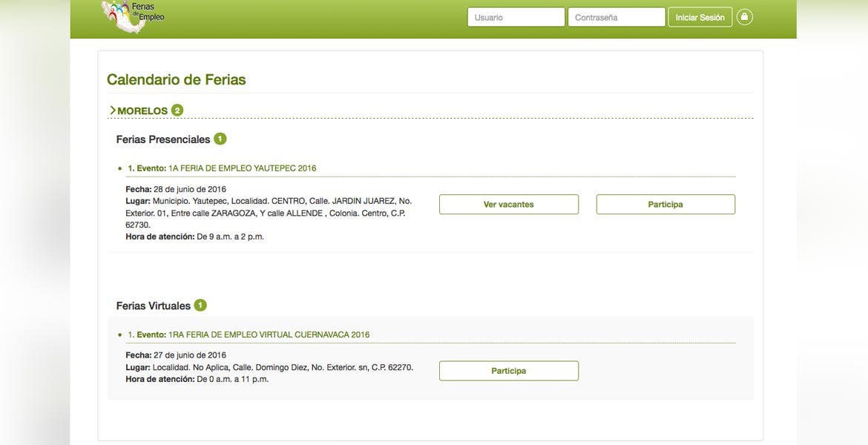The width and height of the screenshot is (868, 445).
Task: Click the count badge beside Ferias Presenciales
Action: (220, 139)
